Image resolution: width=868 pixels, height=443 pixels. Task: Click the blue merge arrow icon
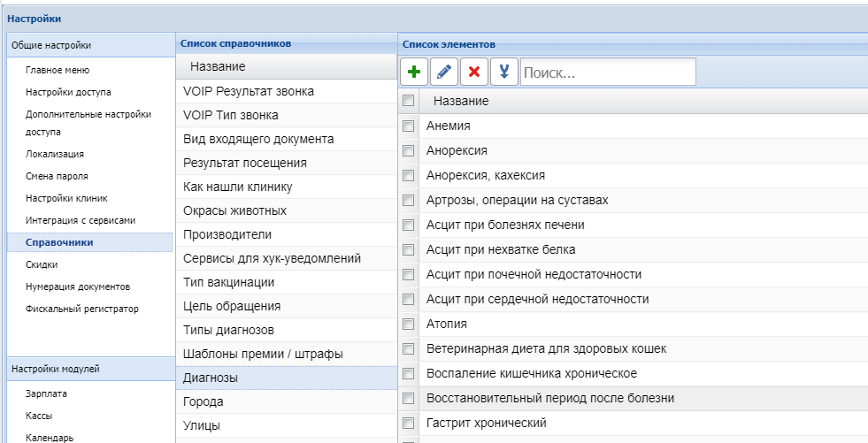pyautogui.click(x=503, y=72)
